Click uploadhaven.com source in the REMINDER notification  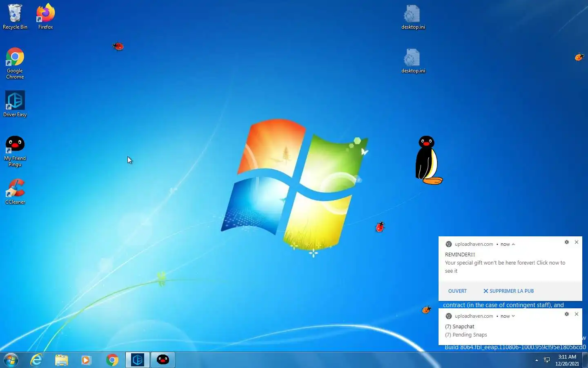[x=474, y=244]
